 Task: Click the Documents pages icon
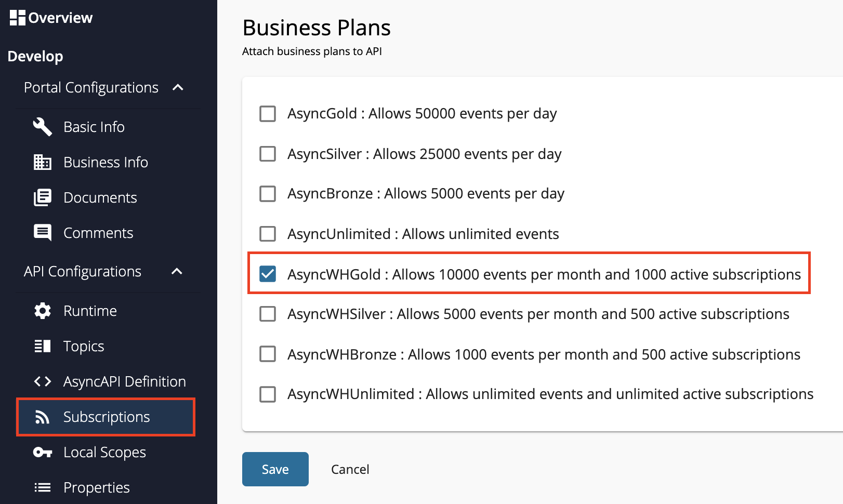point(42,197)
